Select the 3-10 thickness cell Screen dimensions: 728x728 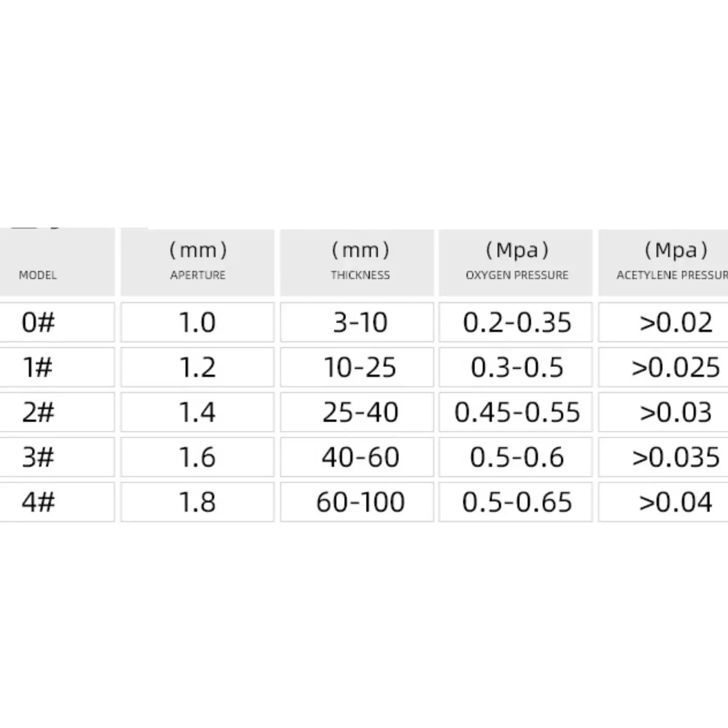360,322
